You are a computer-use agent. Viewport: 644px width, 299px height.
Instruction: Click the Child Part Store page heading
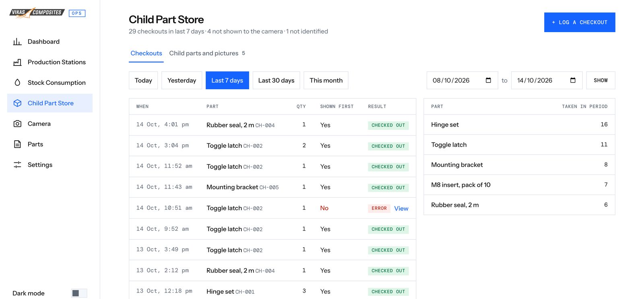click(166, 19)
